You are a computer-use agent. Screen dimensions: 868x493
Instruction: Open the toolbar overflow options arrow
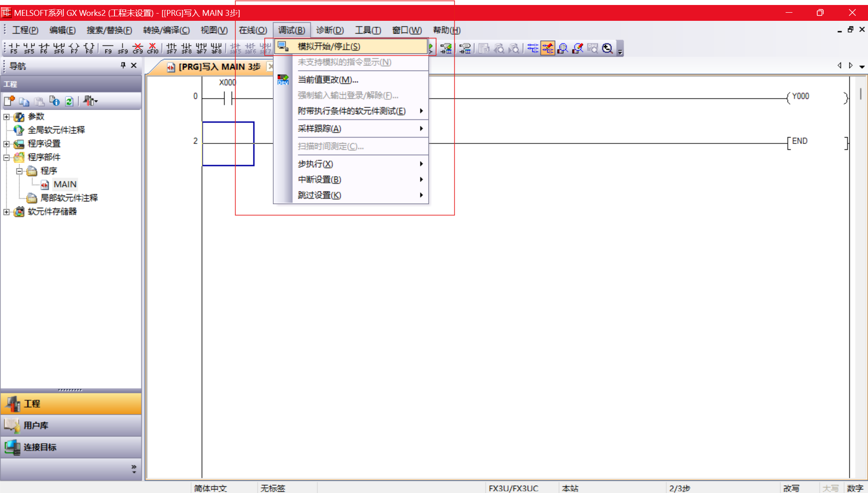pos(620,49)
